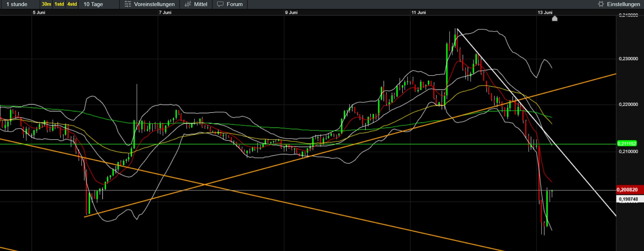Click the '13 Juni' date label
The image size is (644, 251).
click(545, 13)
